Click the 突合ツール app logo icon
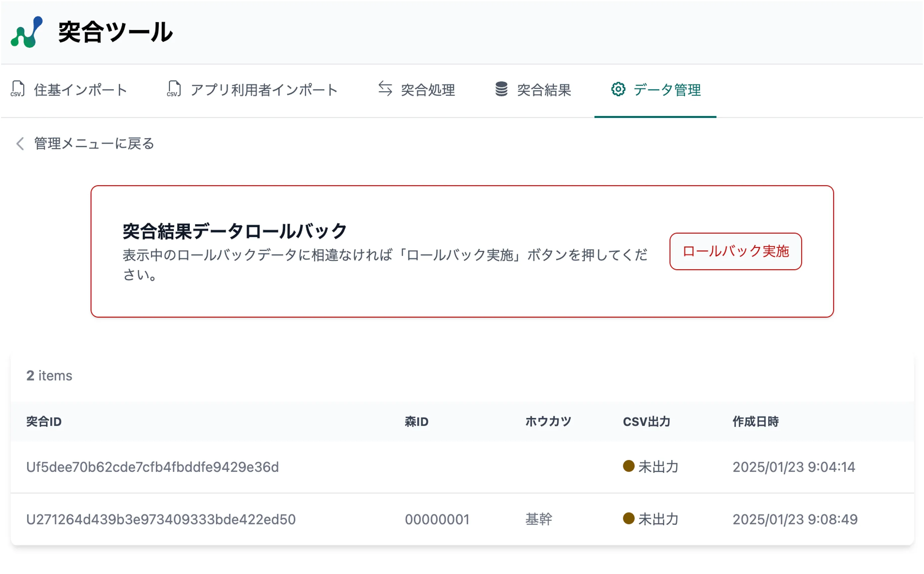 coord(27,32)
